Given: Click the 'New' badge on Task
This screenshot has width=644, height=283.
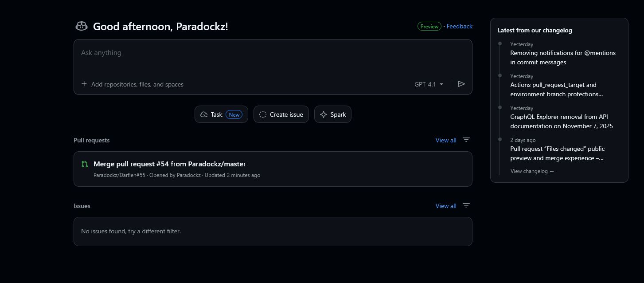Looking at the screenshot, I should point(234,114).
